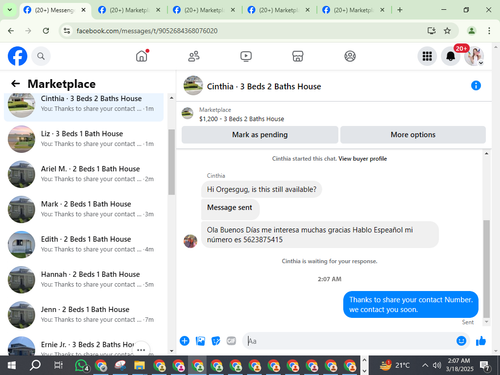Image resolution: width=500 pixels, height=375 pixels.
Task: Open the Marketplace storefront icon
Action: [x=298, y=56]
